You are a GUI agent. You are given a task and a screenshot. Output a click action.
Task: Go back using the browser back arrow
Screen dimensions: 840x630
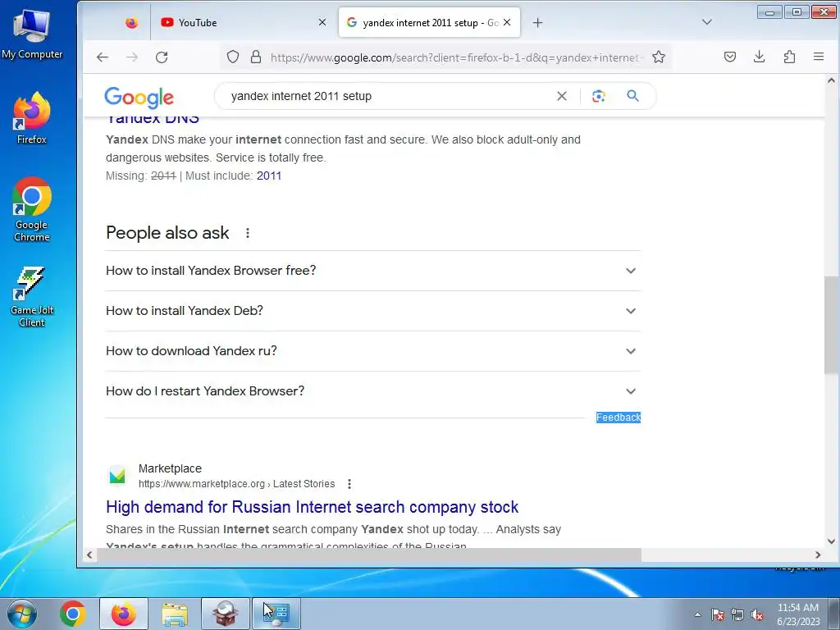click(x=103, y=57)
